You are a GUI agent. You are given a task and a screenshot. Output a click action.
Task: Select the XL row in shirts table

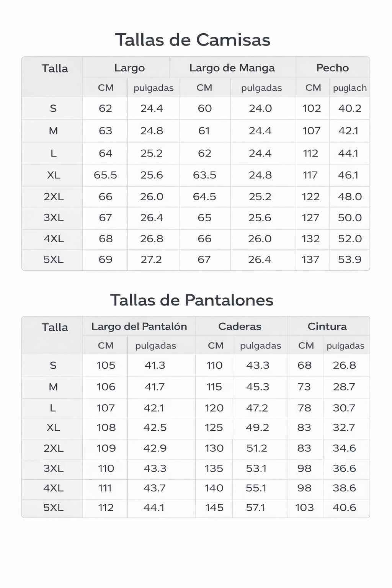(196, 175)
